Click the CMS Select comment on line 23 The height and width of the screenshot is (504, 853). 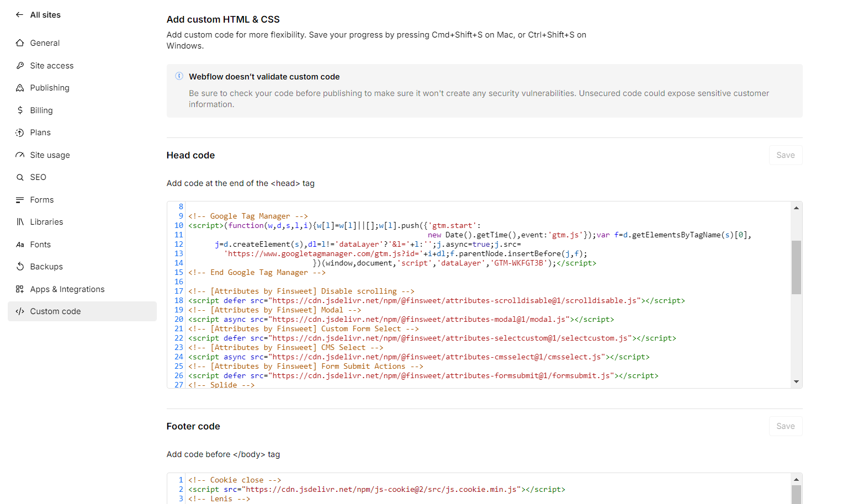[285, 348]
